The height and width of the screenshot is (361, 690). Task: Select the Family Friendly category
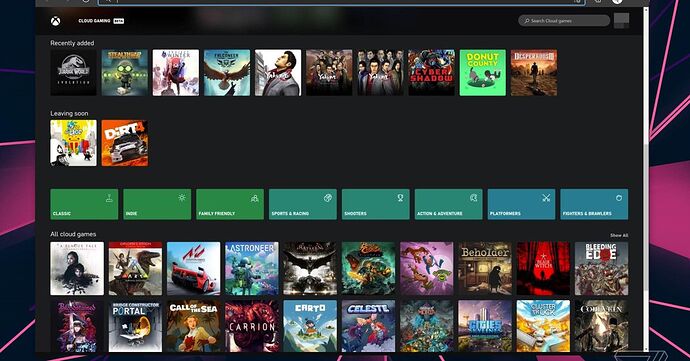[x=230, y=204]
